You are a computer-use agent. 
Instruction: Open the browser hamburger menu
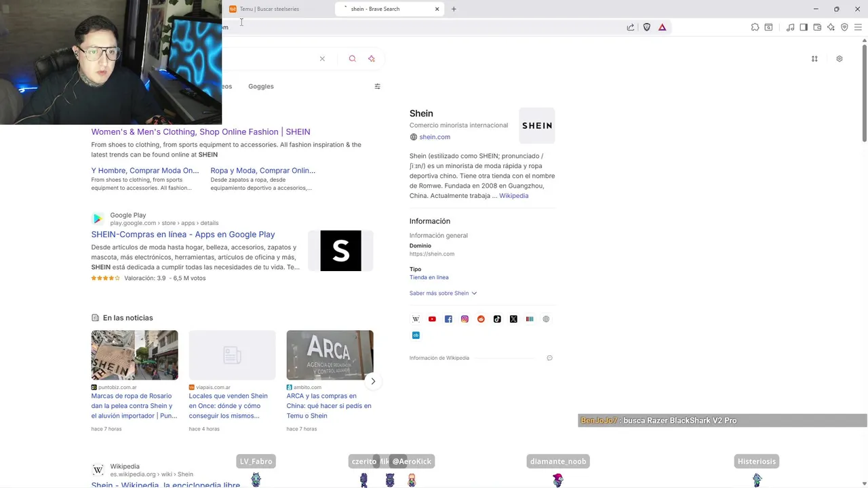(858, 27)
